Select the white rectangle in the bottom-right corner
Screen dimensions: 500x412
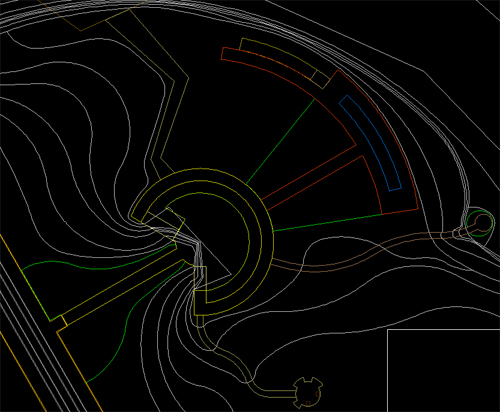(x=443, y=370)
